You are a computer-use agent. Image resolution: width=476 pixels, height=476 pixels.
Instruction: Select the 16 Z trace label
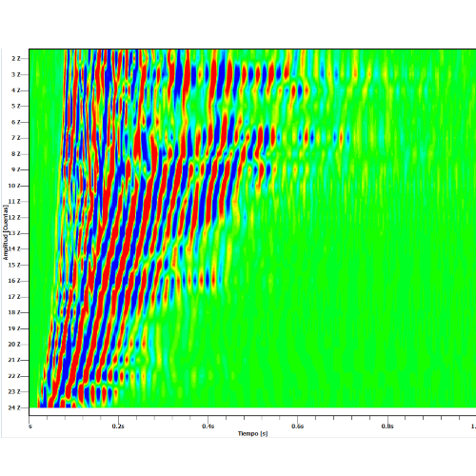click(x=14, y=281)
